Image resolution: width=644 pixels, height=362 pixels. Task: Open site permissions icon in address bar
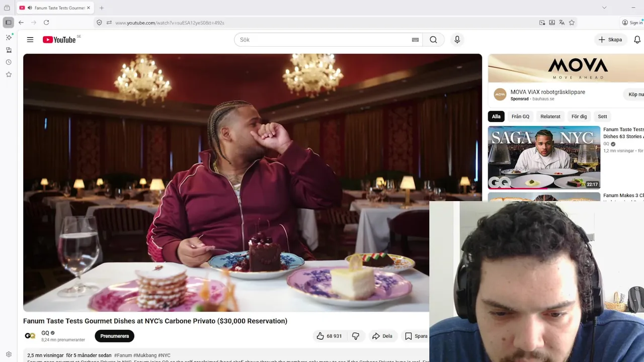(x=109, y=23)
